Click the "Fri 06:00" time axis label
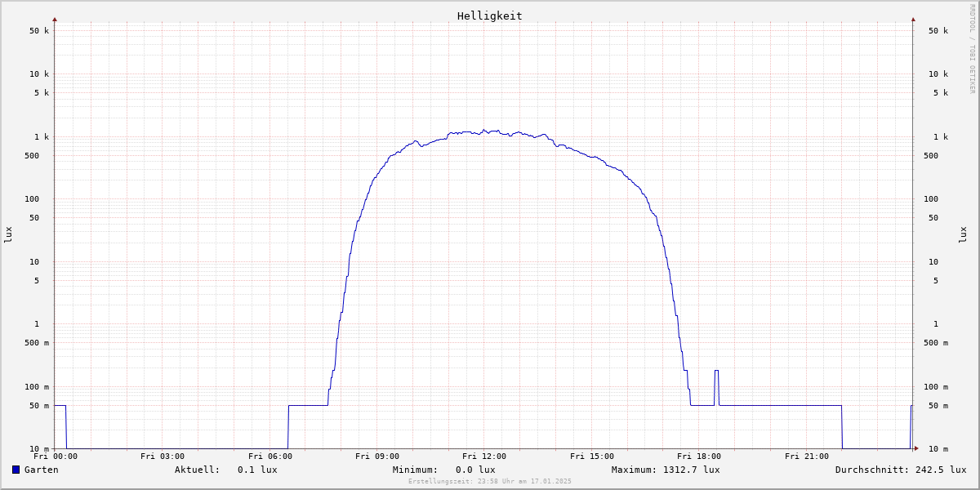Image resolution: width=980 pixels, height=490 pixels. pos(270,457)
